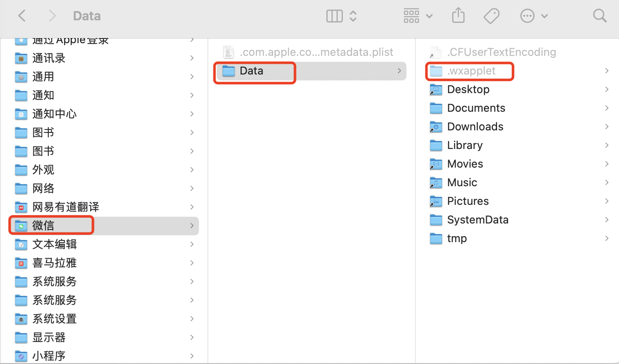Expand the Documents row chevron
Viewport: 619px width, 364px height.
[x=607, y=108]
